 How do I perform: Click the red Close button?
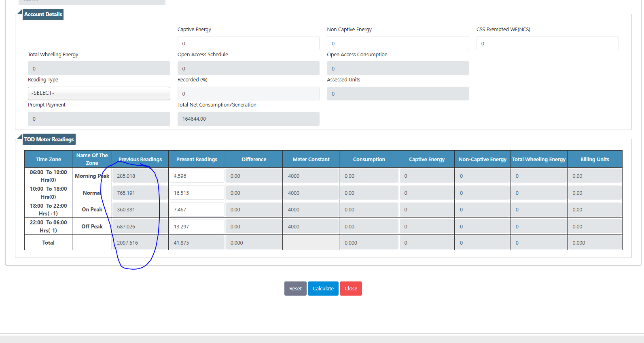[x=351, y=288]
